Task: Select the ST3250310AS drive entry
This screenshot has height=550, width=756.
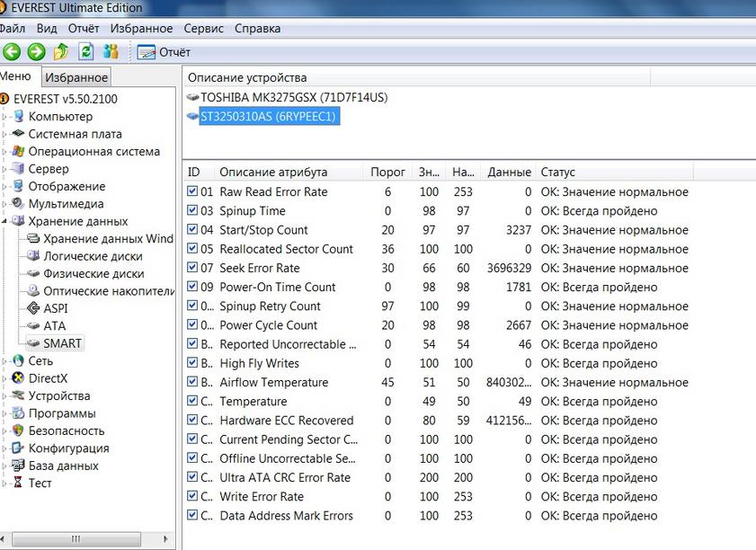Action: 268,116
